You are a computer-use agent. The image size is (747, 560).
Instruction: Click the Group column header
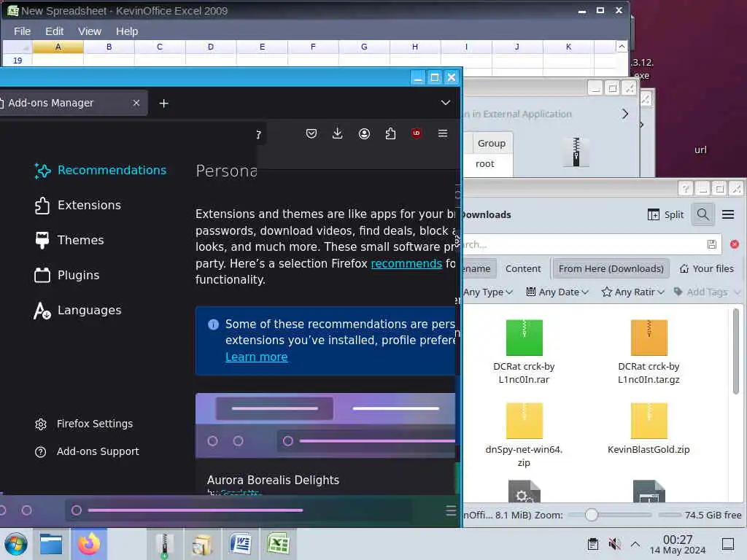[492, 144]
